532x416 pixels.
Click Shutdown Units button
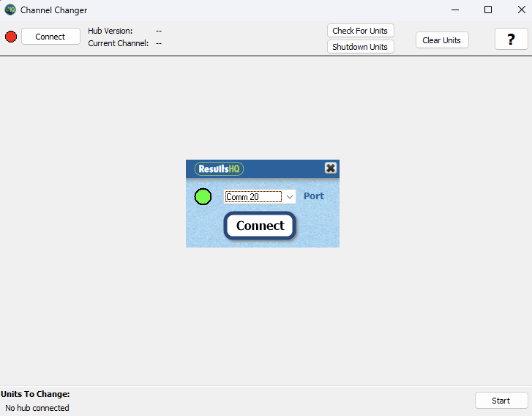(360, 47)
